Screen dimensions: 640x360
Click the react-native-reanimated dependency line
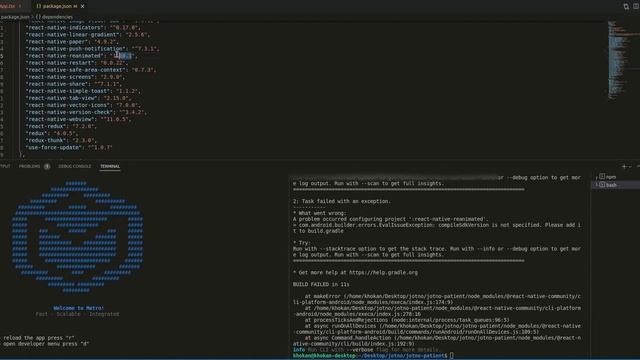[x=82, y=56]
